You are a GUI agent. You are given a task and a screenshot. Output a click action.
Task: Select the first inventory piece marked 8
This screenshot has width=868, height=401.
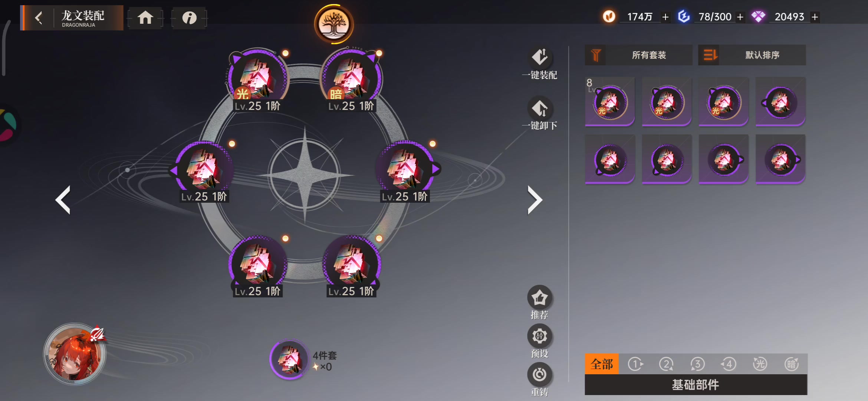610,102
